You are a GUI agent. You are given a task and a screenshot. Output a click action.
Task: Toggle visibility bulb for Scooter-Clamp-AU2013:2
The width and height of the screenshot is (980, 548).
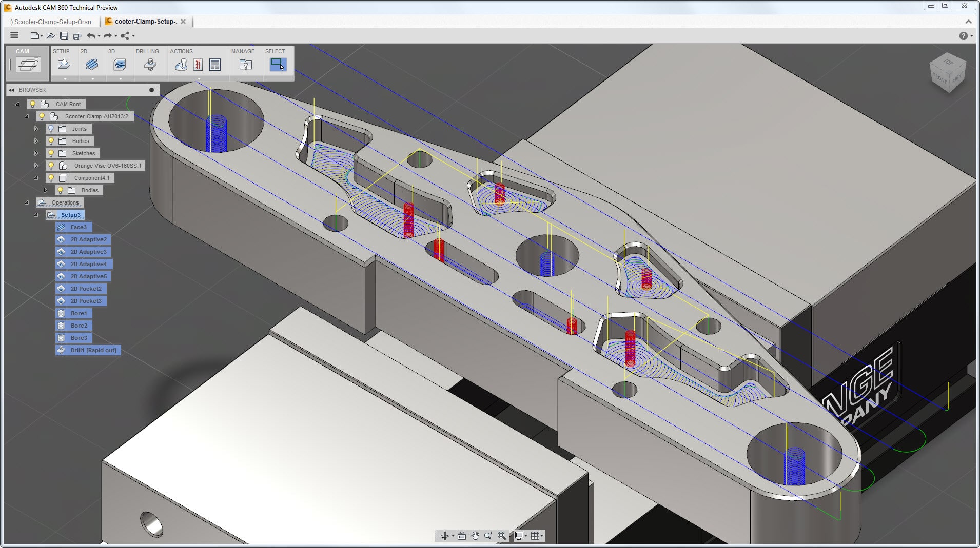(x=42, y=116)
